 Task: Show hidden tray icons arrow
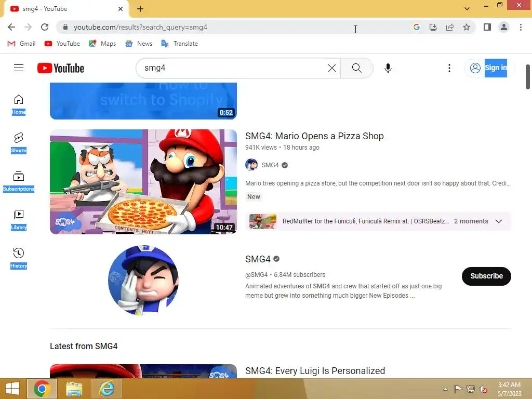coord(445,389)
